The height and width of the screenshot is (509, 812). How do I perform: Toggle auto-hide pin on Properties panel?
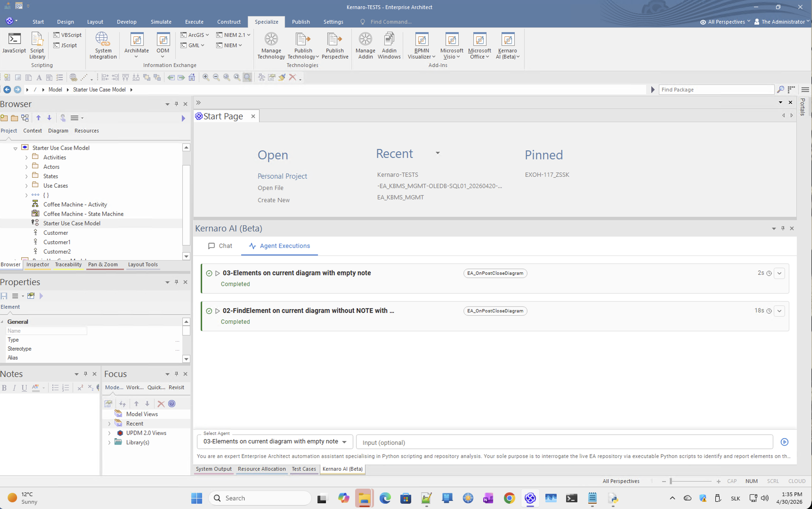[x=176, y=282]
